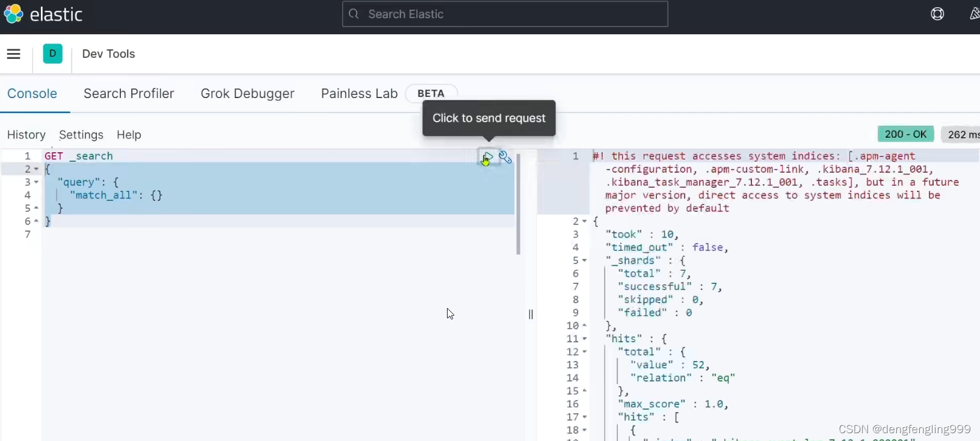Click the GET _search request line

(79, 156)
